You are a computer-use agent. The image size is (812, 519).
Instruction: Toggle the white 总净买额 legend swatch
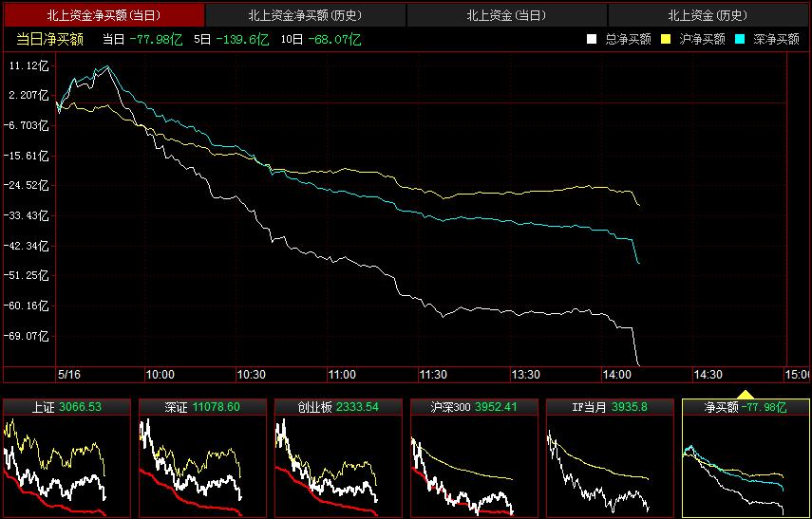tap(591, 39)
